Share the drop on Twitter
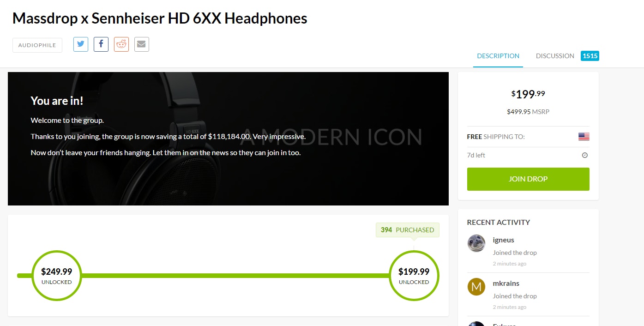Viewport: 644px width, 326px height. (x=81, y=44)
